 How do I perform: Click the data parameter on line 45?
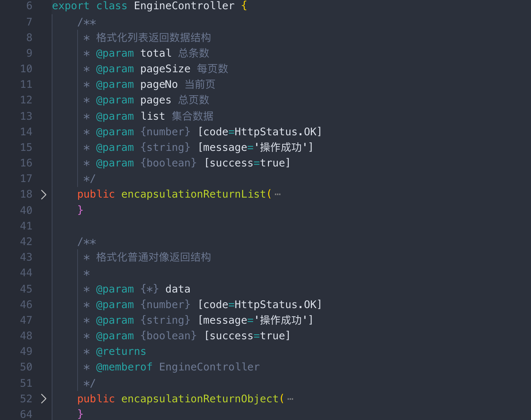(178, 289)
